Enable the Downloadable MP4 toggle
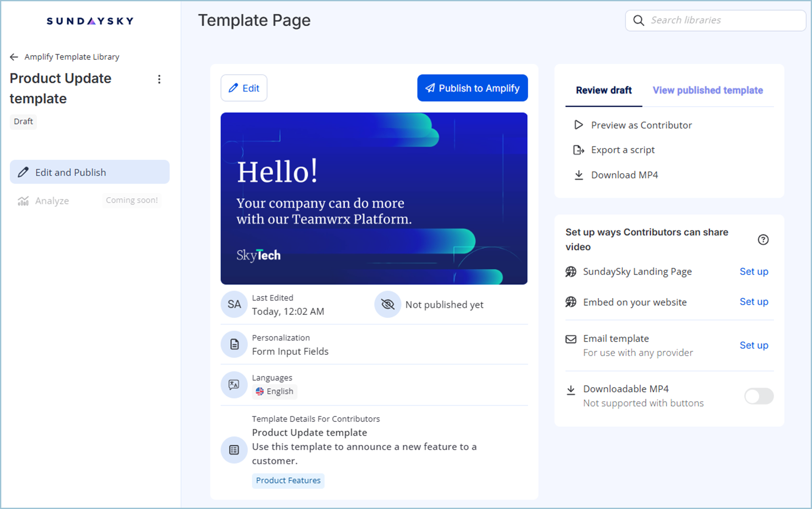Image resolution: width=812 pixels, height=509 pixels. (759, 396)
